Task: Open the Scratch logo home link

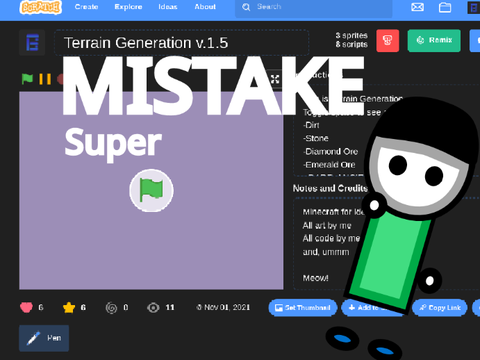Action: point(41,7)
